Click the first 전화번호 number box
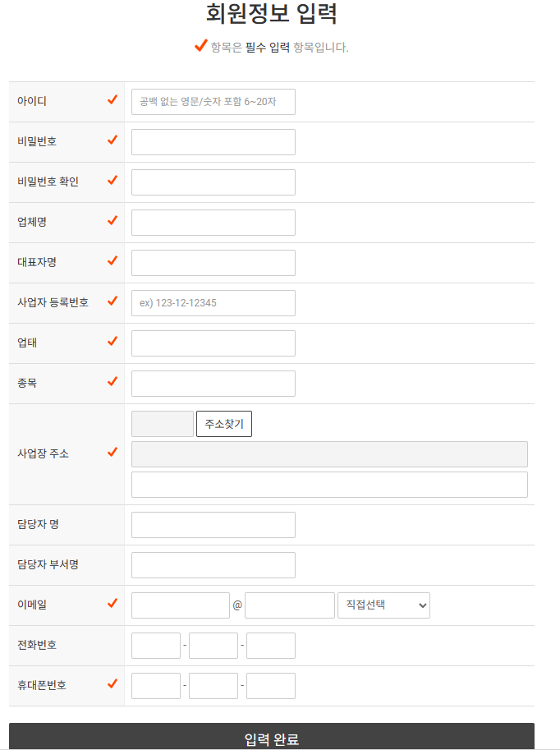Viewport: 560px width, 750px height. point(155,645)
